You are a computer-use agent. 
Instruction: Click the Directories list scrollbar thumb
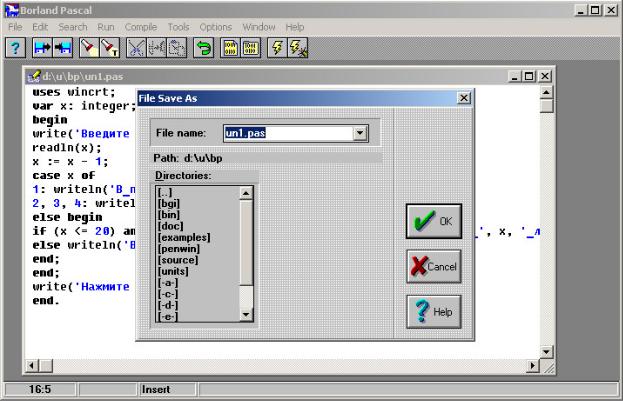click(246, 242)
